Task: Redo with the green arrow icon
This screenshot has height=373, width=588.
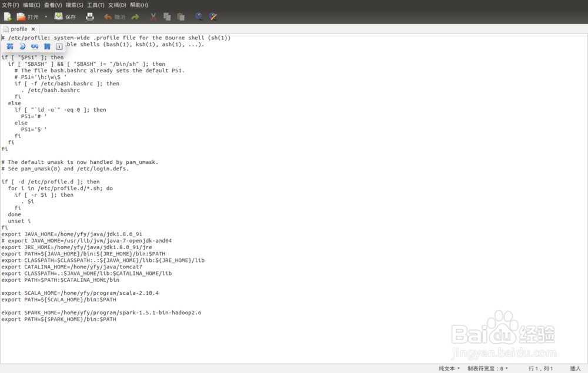Action: 135,17
